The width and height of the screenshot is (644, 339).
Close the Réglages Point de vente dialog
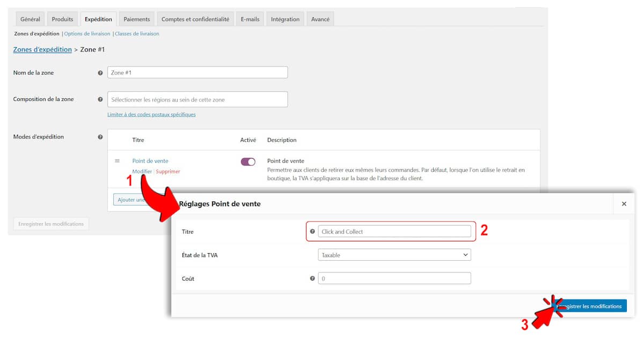point(624,204)
